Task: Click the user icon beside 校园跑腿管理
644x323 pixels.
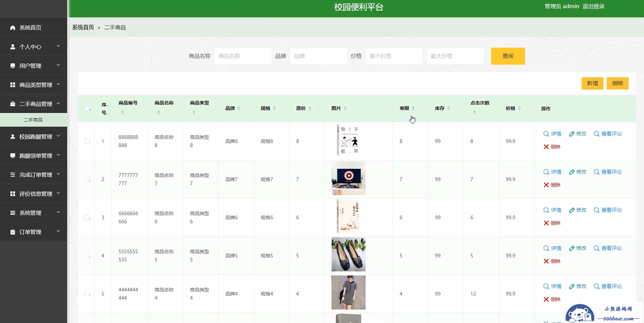Action: [x=13, y=137]
